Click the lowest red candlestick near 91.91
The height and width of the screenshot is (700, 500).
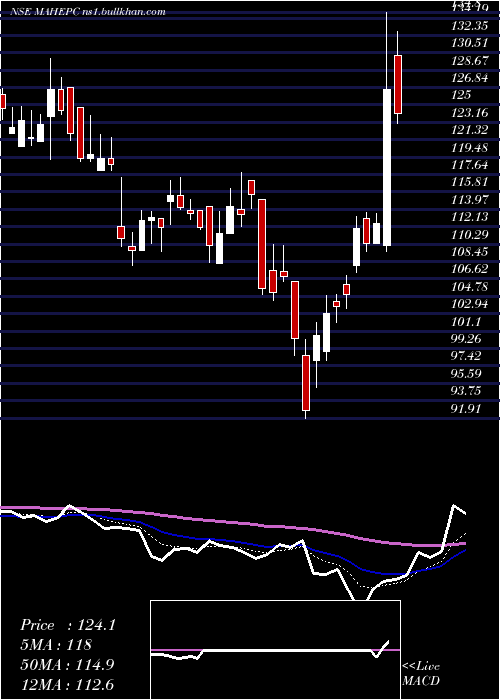[306, 383]
